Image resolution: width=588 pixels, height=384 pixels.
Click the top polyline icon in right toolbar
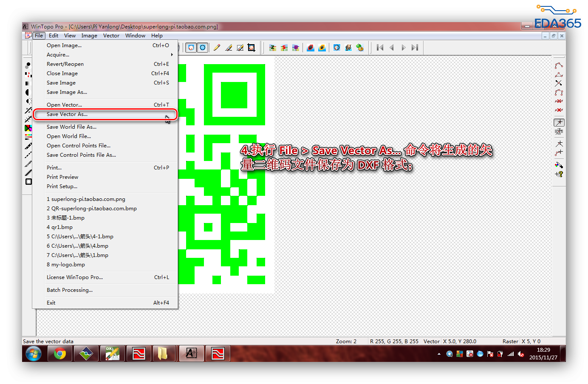pos(559,65)
